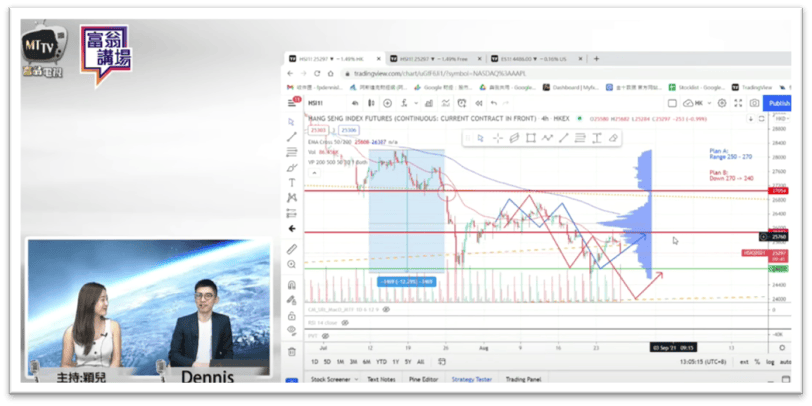
Task: Open the Strategy Tester tab
Action: [x=472, y=380]
